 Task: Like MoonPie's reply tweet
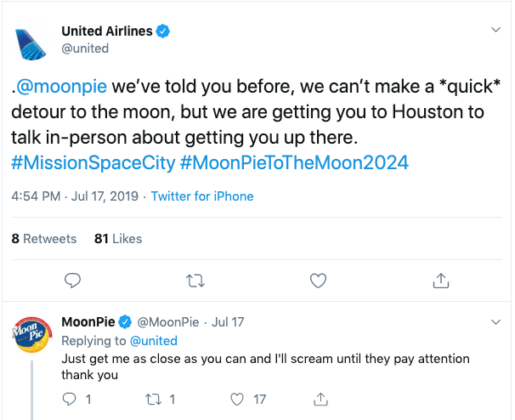pyautogui.click(x=238, y=398)
